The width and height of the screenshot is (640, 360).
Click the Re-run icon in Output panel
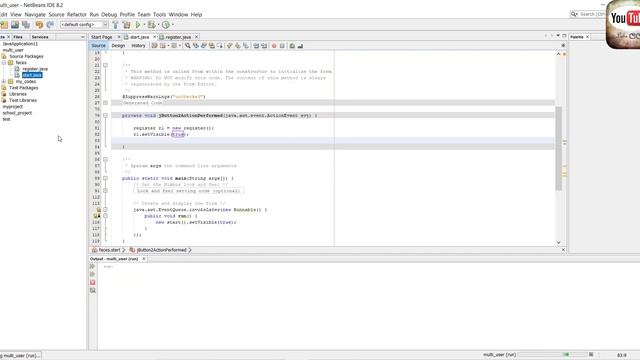click(x=93, y=266)
